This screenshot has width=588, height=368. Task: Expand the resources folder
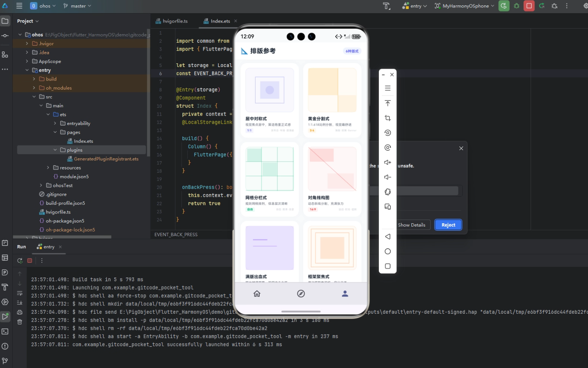[x=48, y=168]
